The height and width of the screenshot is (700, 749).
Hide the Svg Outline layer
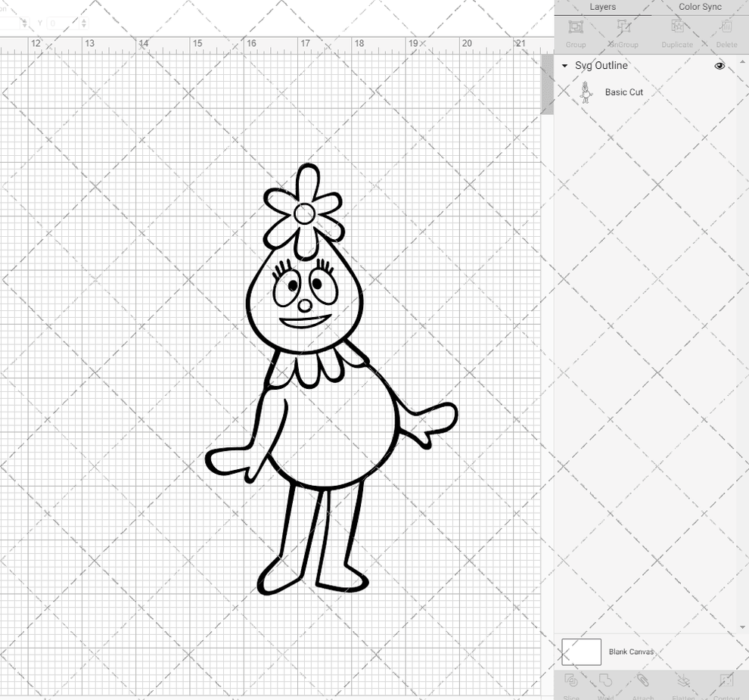(719, 66)
